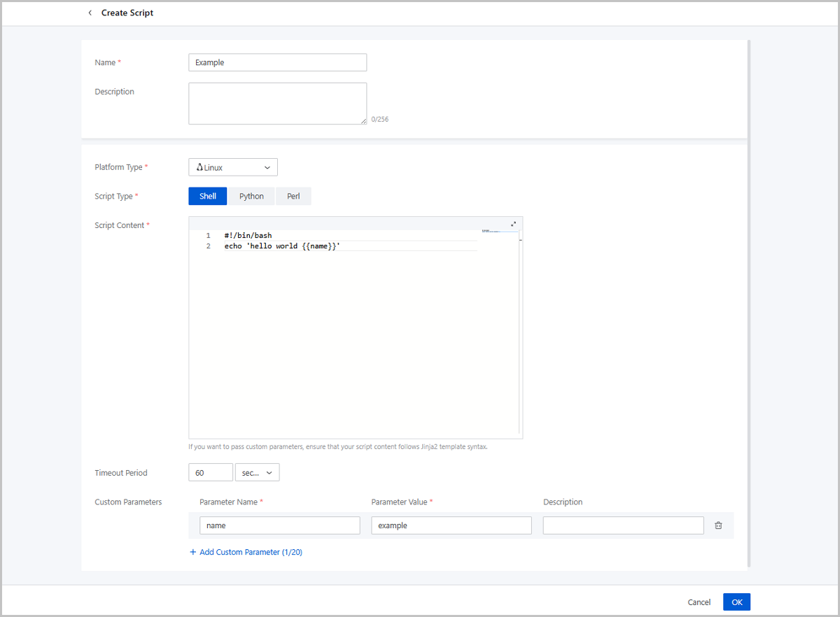The height and width of the screenshot is (617, 840).
Task: Click the Timeout Period number field
Action: 210,473
